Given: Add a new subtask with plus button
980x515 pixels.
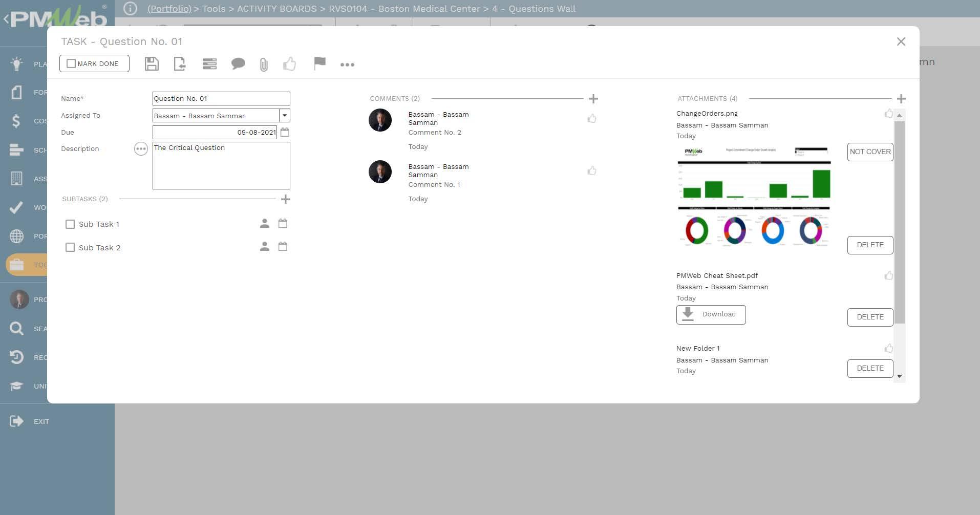Looking at the screenshot, I should pyautogui.click(x=286, y=199).
